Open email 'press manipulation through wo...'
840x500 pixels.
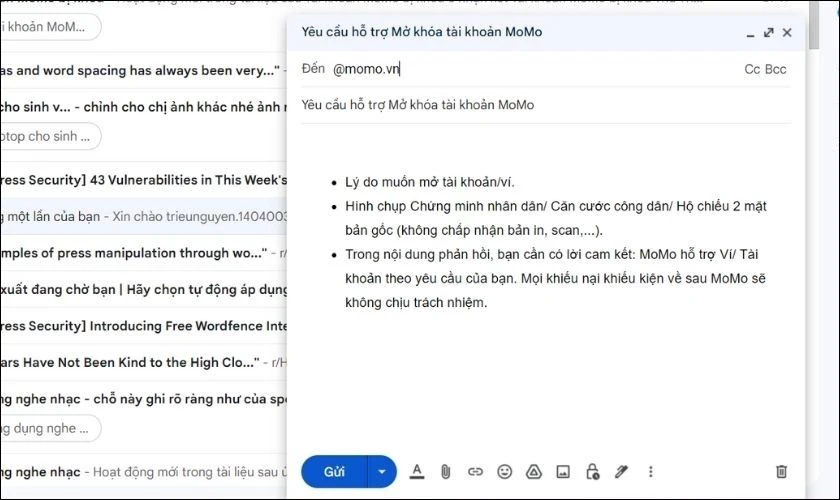tap(144, 253)
